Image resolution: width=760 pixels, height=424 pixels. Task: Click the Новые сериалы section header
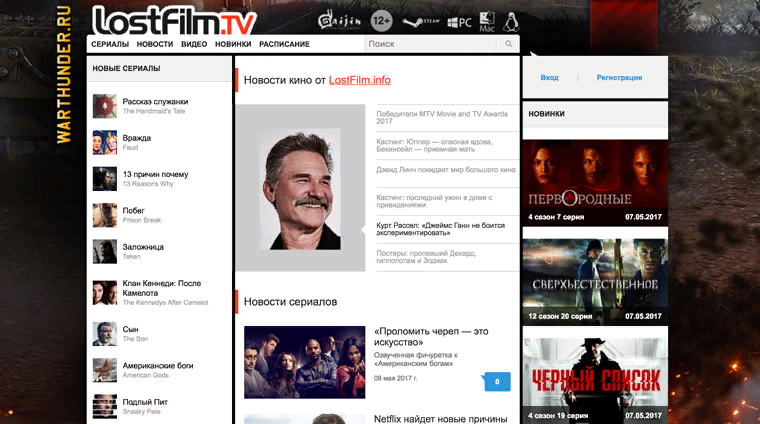[126, 68]
